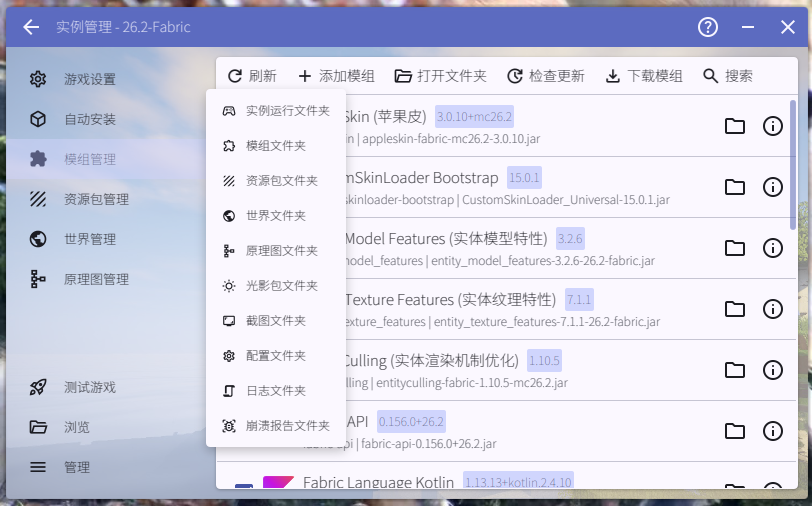
Task: Click version tag 15.0.1
Action: pyautogui.click(x=524, y=178)
